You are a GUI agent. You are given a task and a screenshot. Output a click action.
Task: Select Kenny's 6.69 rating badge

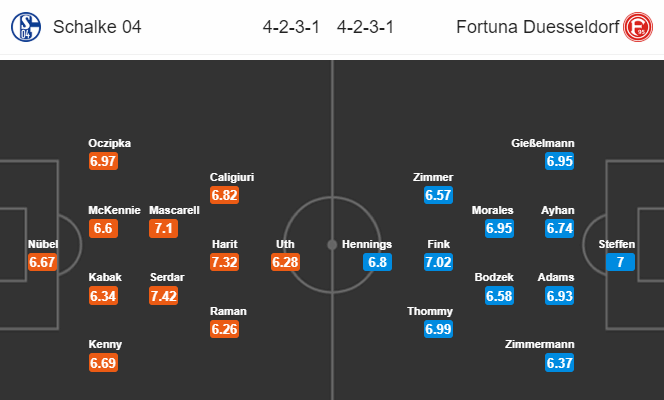pyautogui.click(x=103, y=363)
